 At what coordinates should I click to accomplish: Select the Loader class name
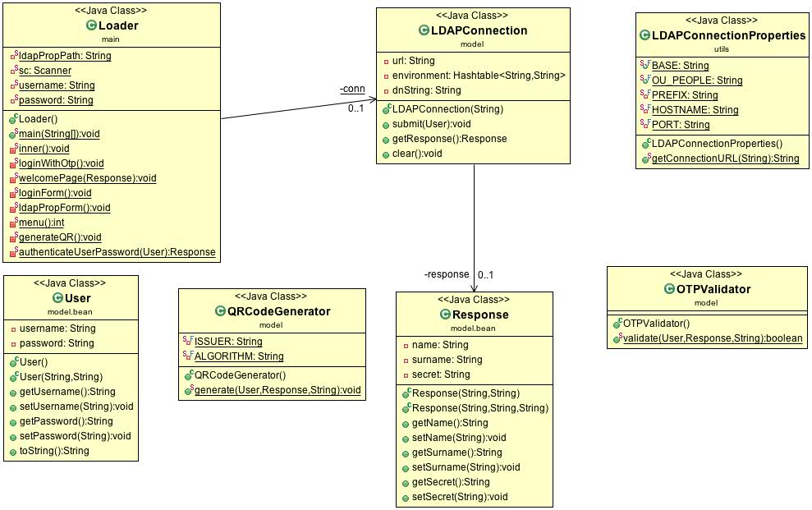click(118, 25)
